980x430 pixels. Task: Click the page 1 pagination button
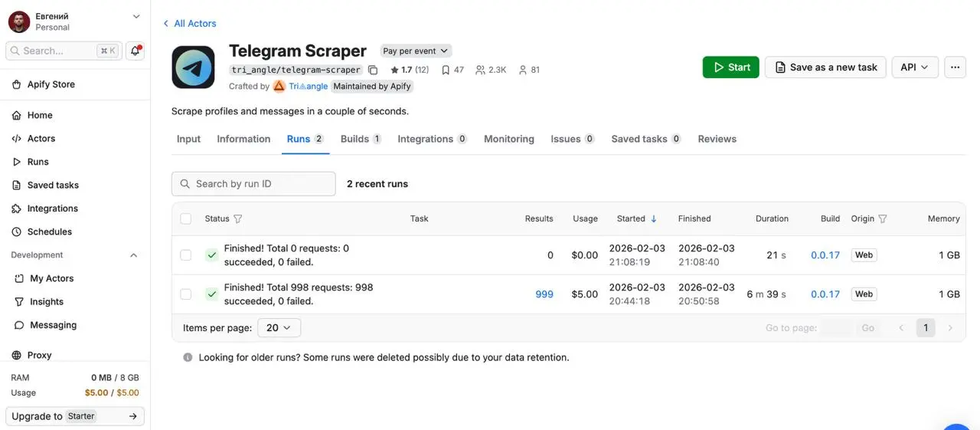tap(926, 328)
